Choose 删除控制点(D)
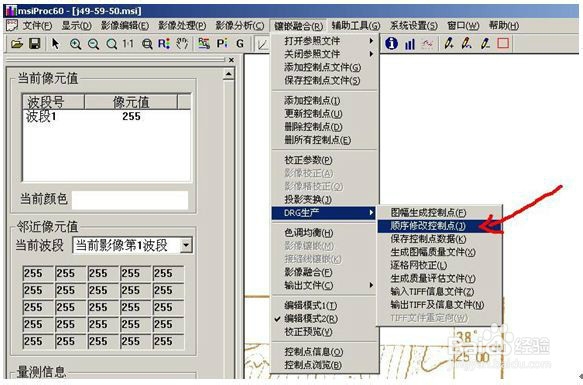The image size is (583, 385). coord(325,127)
